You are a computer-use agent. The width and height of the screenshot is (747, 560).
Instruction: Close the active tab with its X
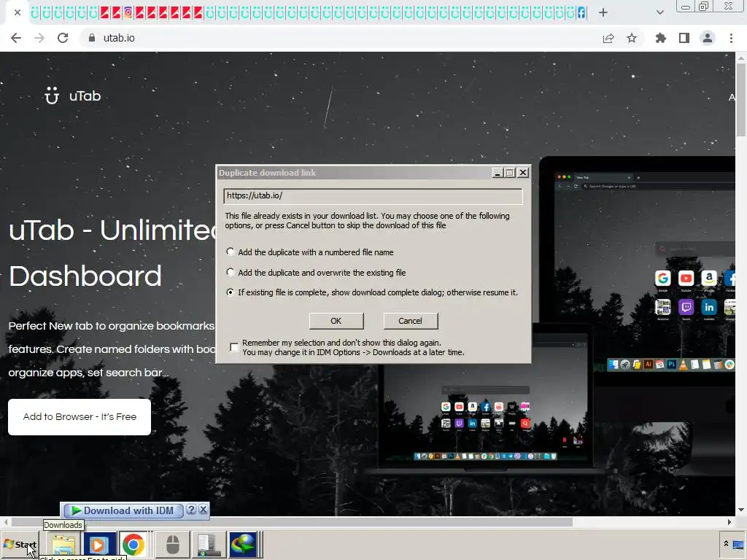pyautogui.click(x=18, y=12)
